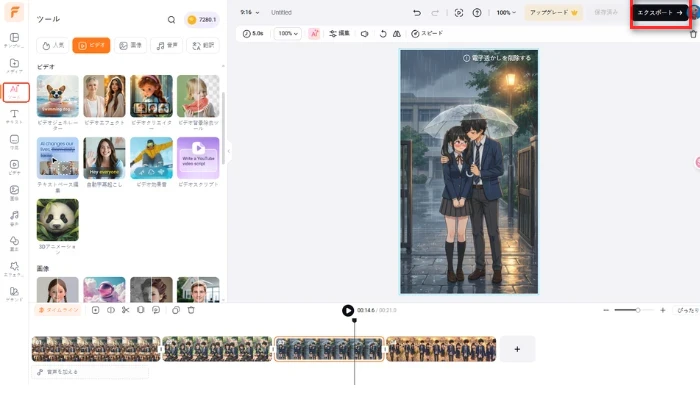Select the 音声 audio tab
The width and height of the screenshot is (700, 400).
coord(167,45)
